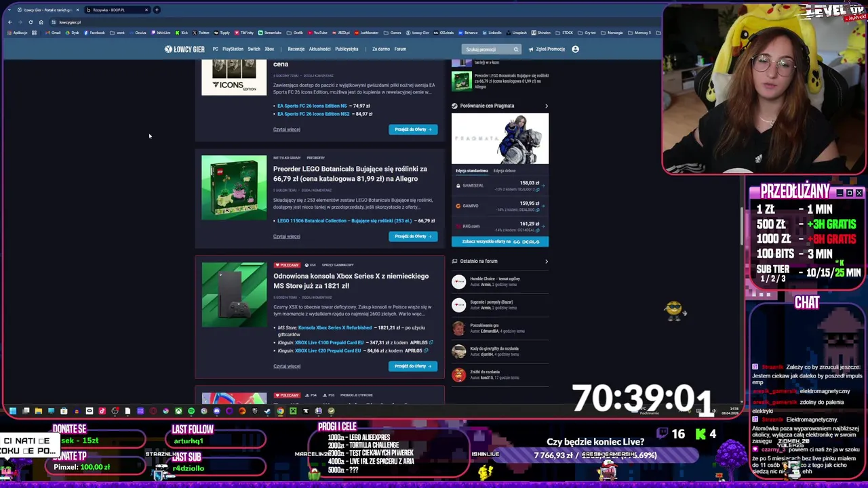868x488 pixels.
Task: Open the Odnowiona konsola Xbox Series X title
Action: tap(351, 281)
